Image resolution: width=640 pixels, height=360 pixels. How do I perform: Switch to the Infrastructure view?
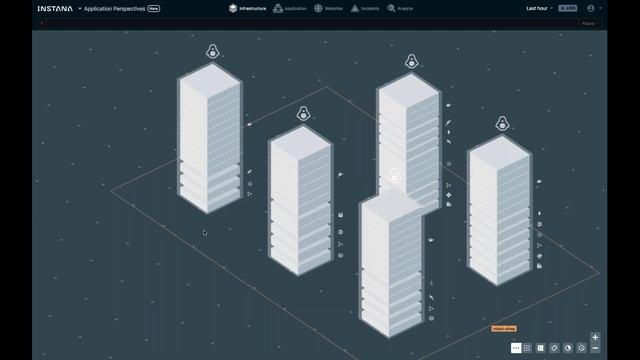(x=247, y=8)
